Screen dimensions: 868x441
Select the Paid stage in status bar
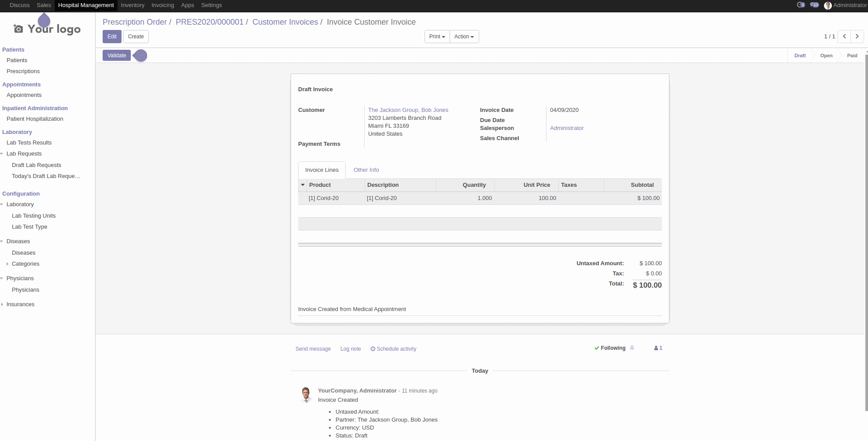(852, 56)
